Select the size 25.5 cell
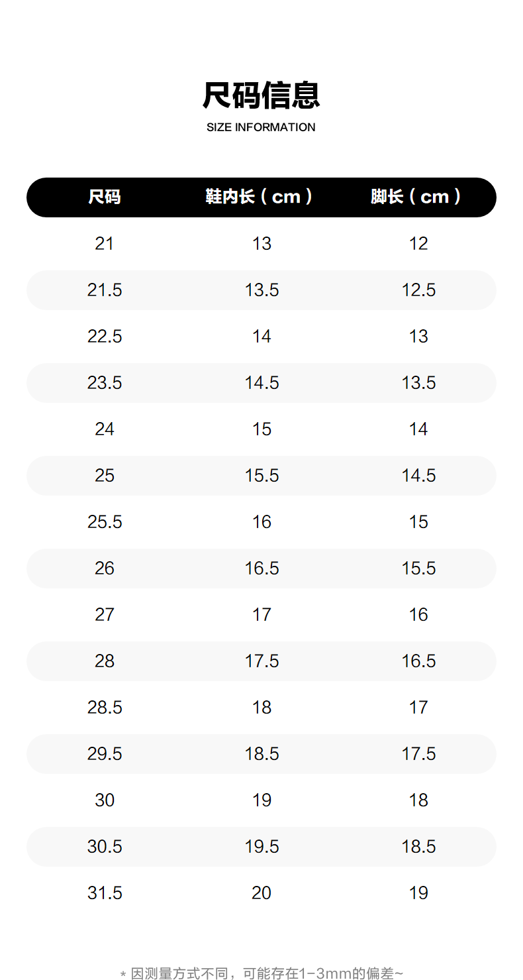This screenshot has height=980, width=523. point(105,522)
